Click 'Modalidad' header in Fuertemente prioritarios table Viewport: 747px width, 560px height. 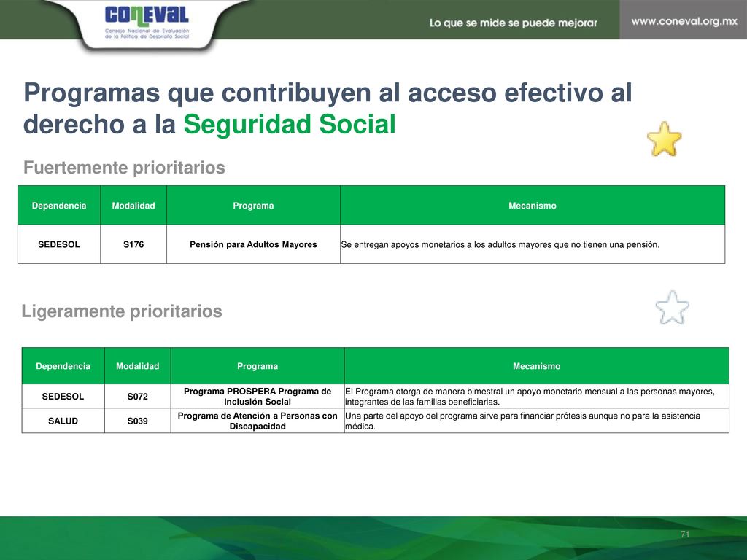[x=133, y=206]
